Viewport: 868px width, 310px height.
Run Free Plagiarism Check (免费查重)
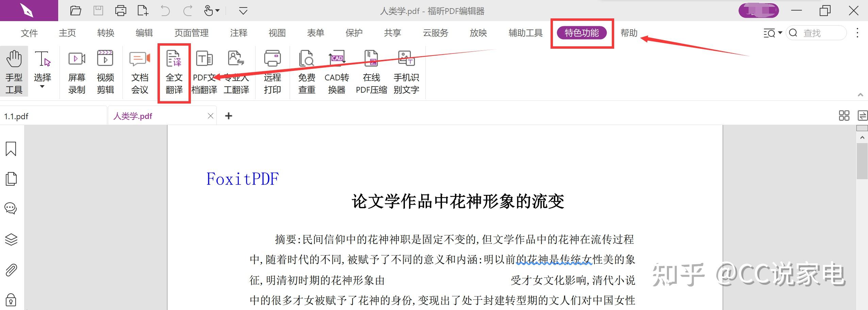coord(307,72)
